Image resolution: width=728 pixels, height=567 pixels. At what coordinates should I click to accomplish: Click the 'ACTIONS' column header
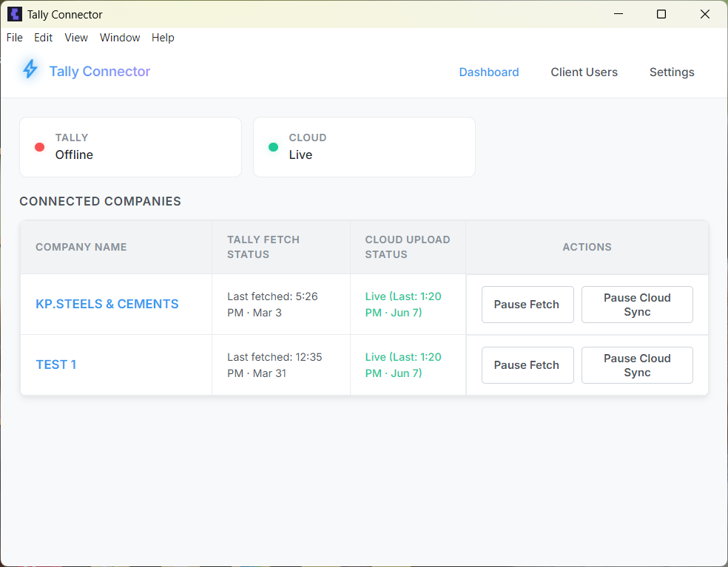(x=587, y=247)
